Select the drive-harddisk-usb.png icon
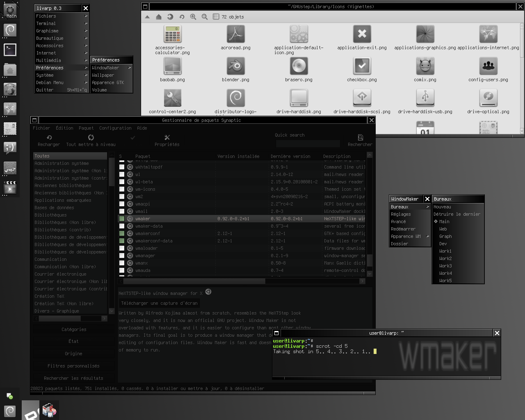 pos(425,98)
